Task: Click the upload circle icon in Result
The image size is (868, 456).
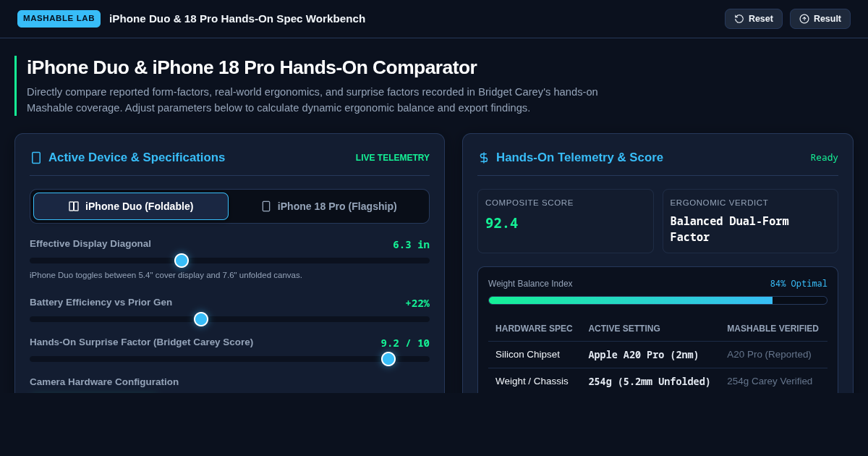Action: (x=804, y=19)
